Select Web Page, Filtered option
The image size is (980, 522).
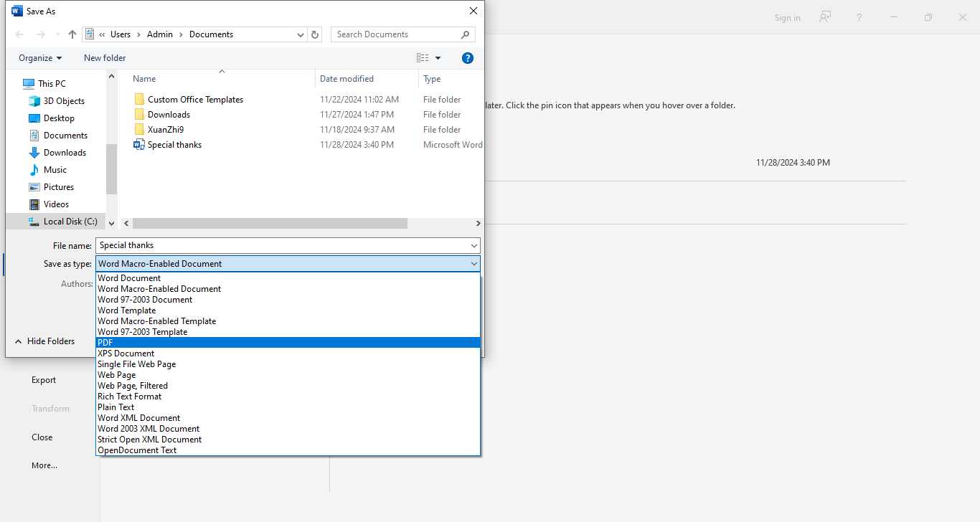288,386
